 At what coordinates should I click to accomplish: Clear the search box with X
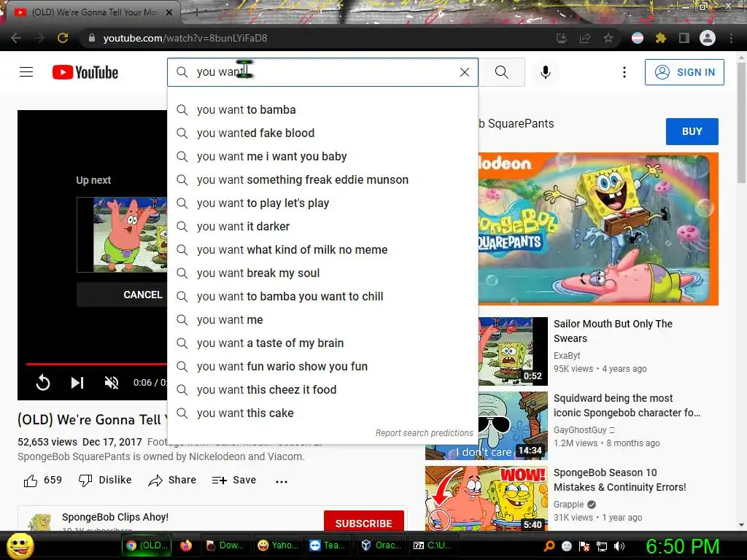(x=465, y=72)
